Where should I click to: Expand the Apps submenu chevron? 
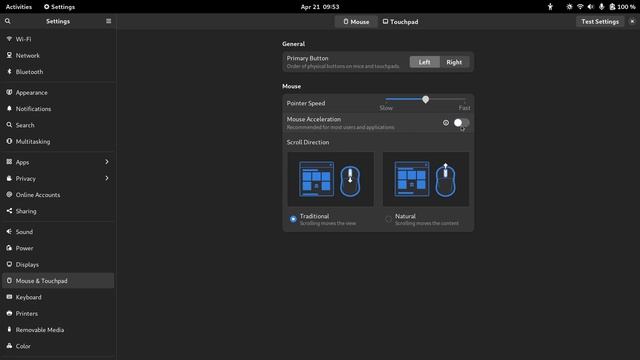click(107, 162)
